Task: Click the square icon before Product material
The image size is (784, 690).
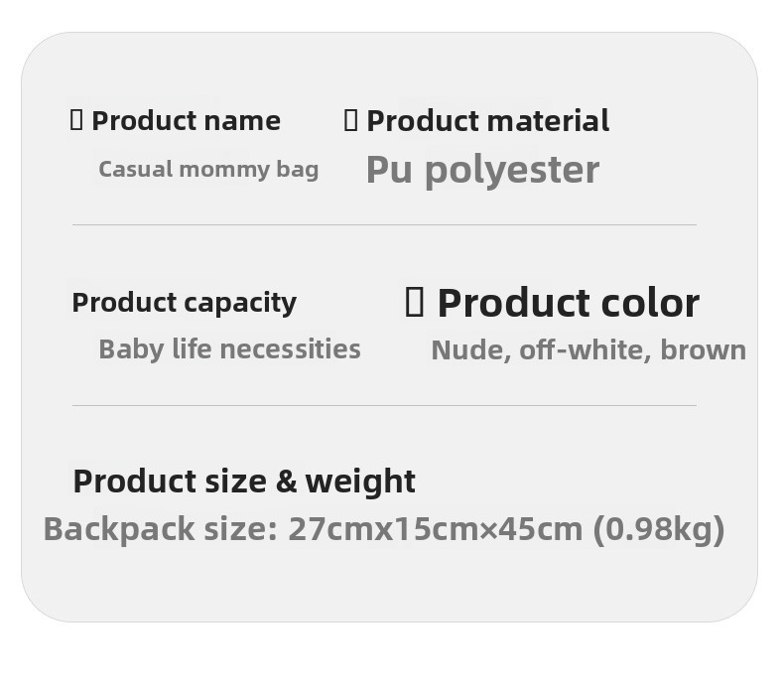Action: 350,120
